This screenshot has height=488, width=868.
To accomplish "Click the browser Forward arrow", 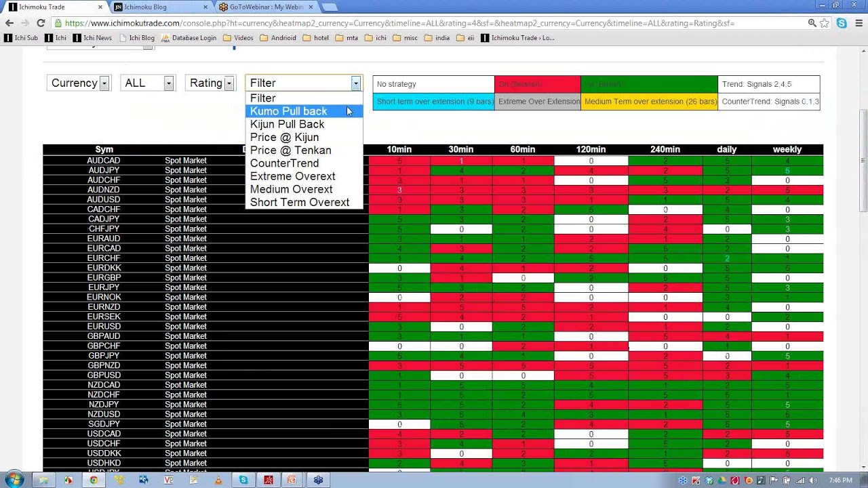I will coord(25,23).
